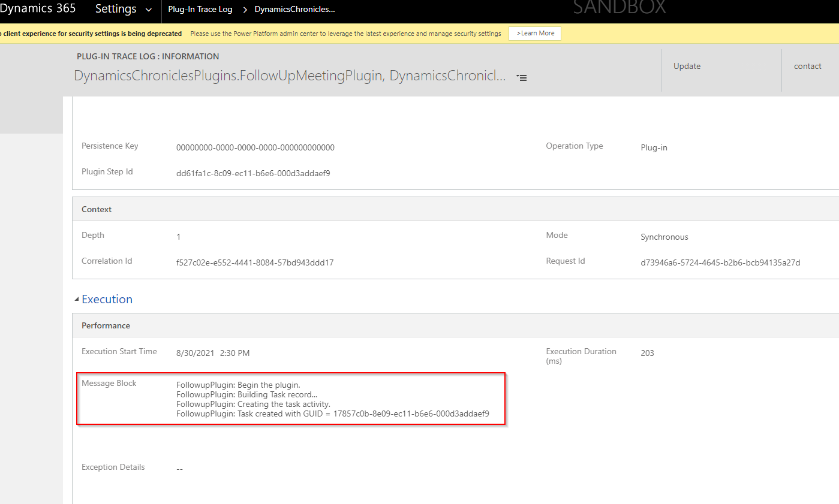The width and height of the screenshot is (839, 504).
Task: Click the contact command
Action: [807, 66]
